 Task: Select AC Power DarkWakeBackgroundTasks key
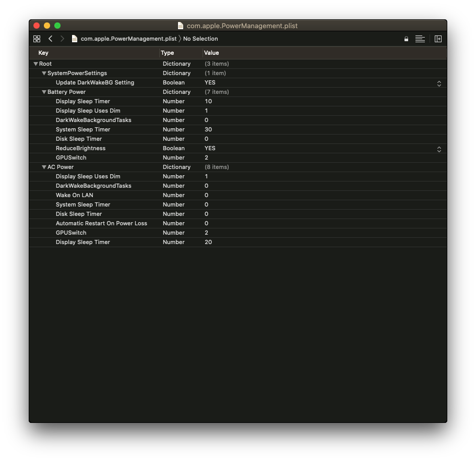pyautogui.click(x=93, y=186)
